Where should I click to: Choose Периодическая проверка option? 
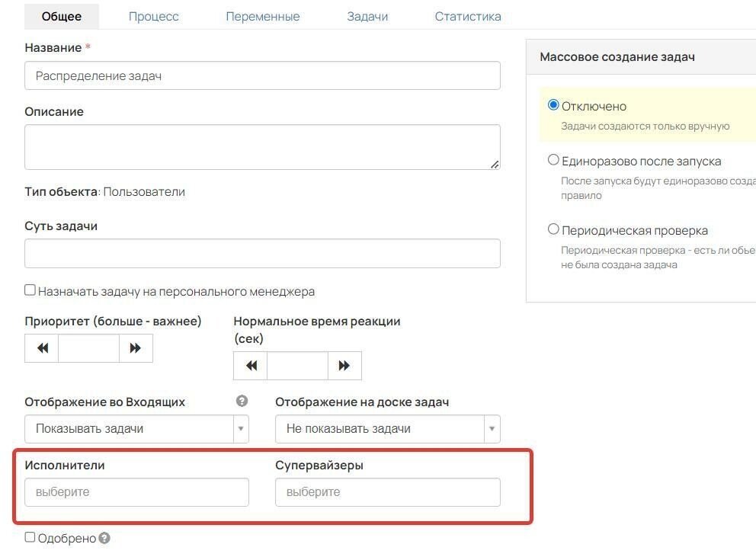coord(553,229)
